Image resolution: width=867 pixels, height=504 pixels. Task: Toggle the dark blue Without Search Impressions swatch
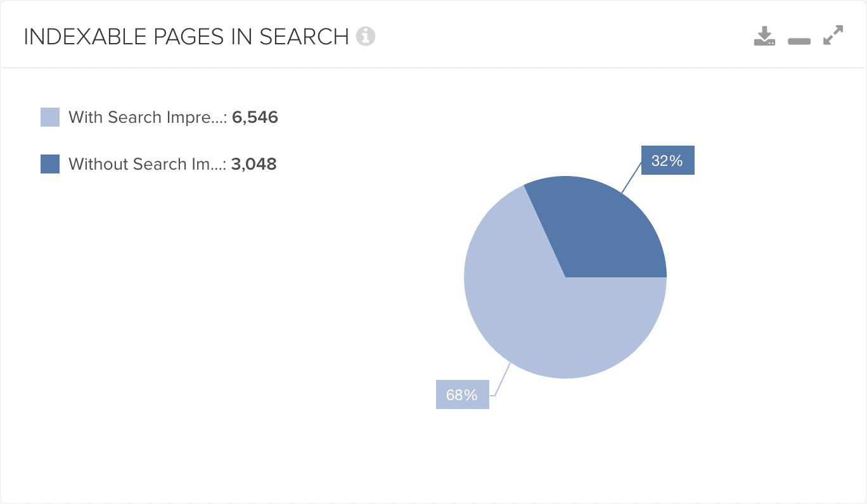tap(50, 164)
